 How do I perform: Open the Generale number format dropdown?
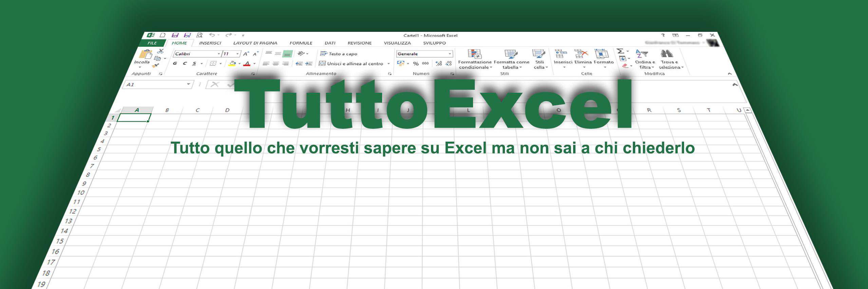(450, 54)
